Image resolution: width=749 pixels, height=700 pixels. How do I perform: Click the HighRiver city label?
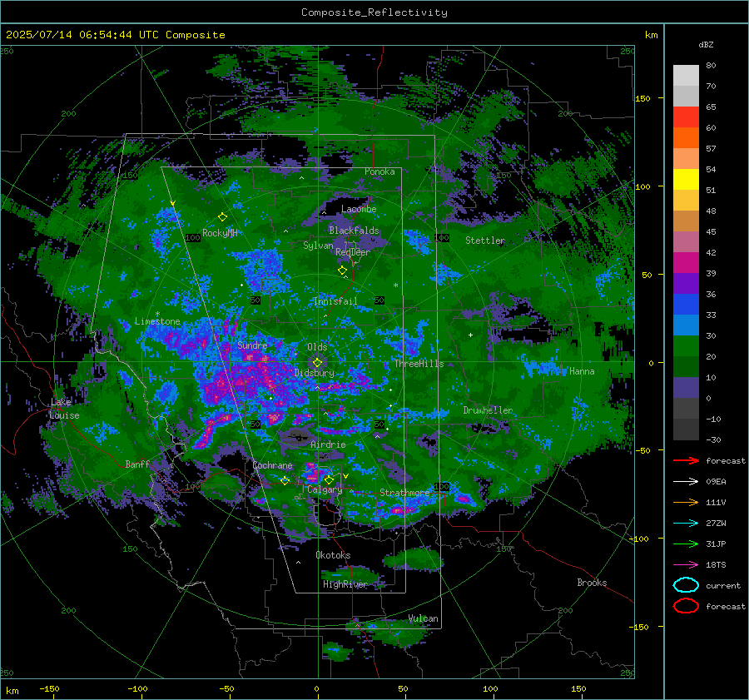345,585
